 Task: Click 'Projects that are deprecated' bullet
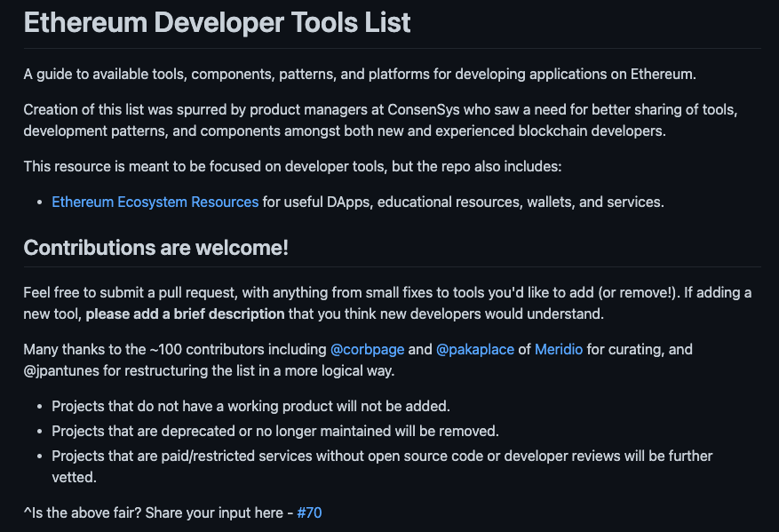275,431
